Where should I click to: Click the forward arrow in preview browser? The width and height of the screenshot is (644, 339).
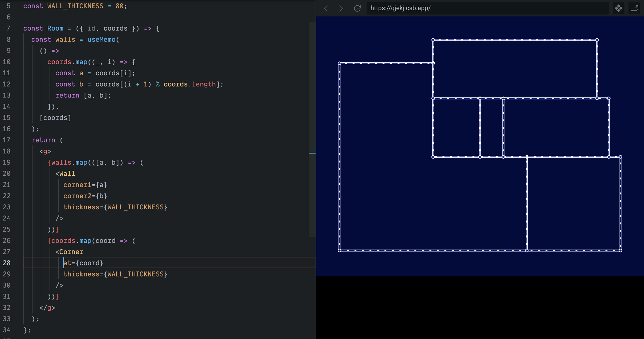[341, 8]
